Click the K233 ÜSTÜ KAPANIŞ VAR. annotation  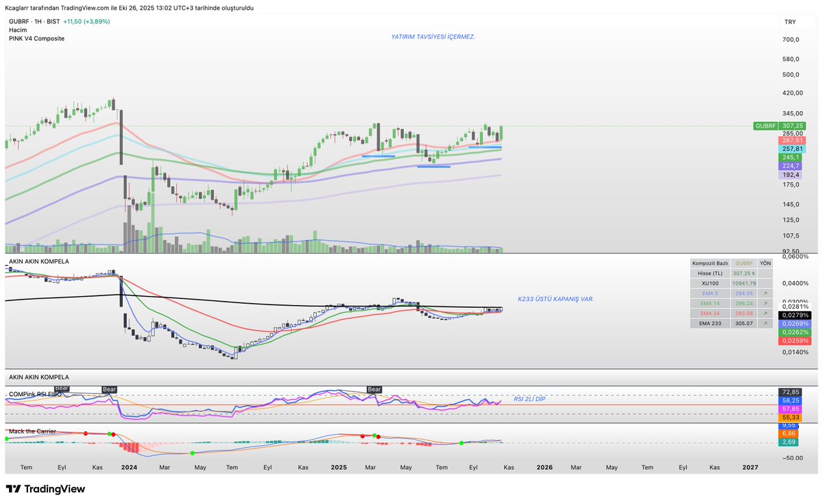pos(556,299)
